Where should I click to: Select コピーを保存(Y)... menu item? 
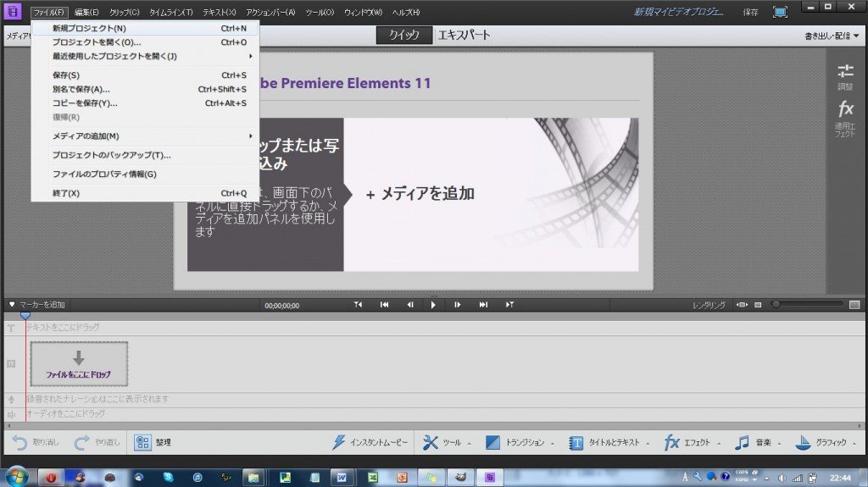click(x=145, y=103)
